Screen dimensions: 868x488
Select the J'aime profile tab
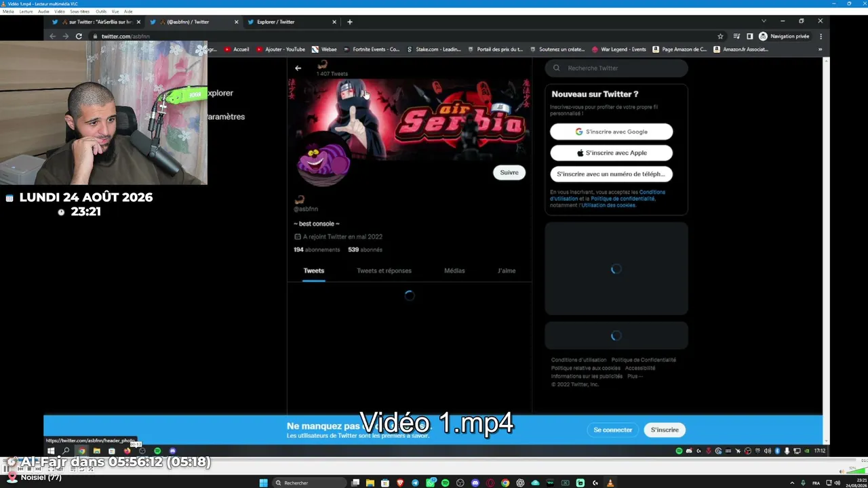click(x=507, y=270)
